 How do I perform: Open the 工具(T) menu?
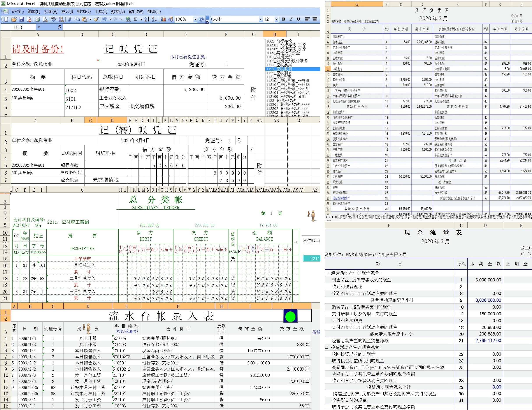(101, 11)
